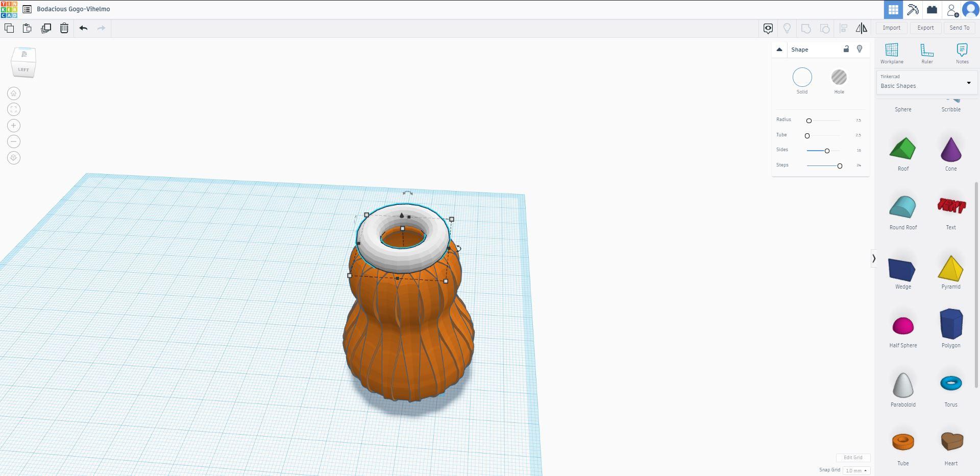
Task: Toggle the lock icon in Shape panel
Action: [846, 49]
